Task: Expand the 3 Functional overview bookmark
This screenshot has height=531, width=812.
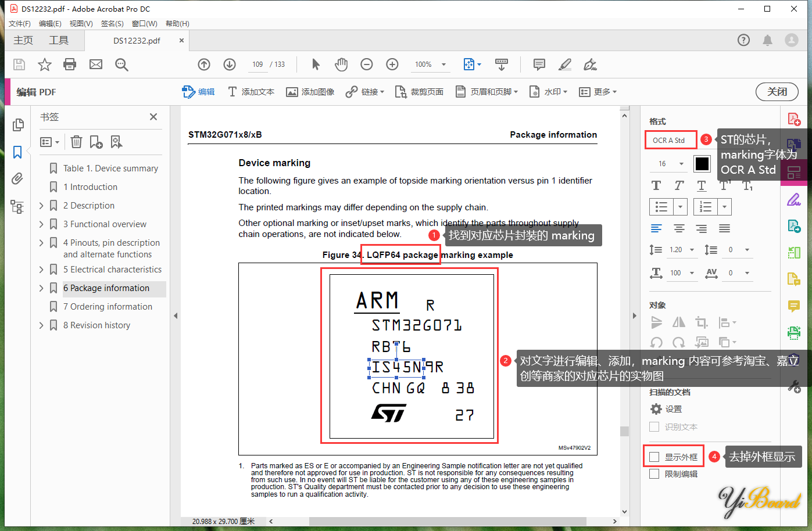Action: (41, 224)
